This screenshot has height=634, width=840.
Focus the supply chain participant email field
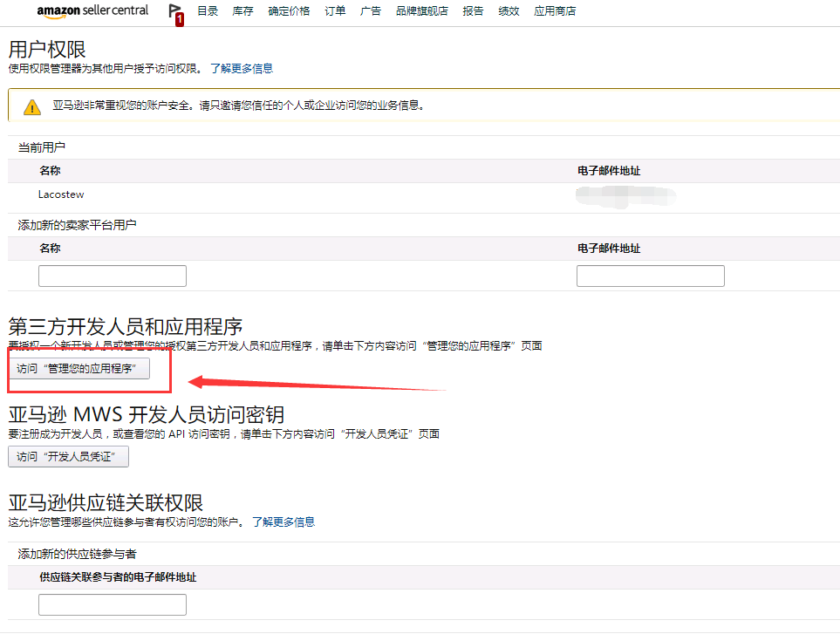(x=113, y=604)
